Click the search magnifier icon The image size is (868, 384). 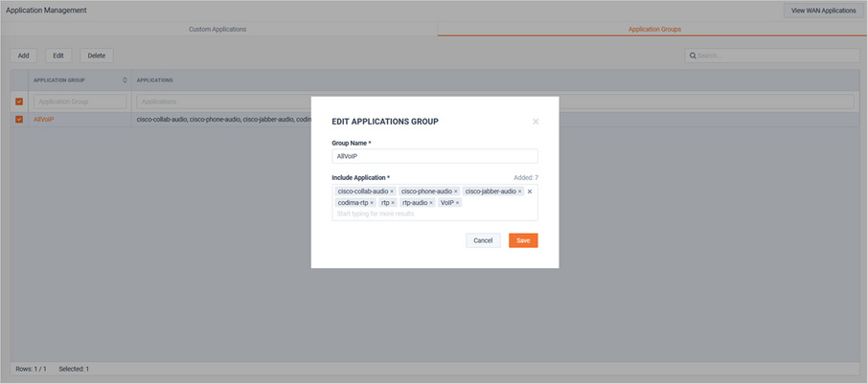[693, 56]
